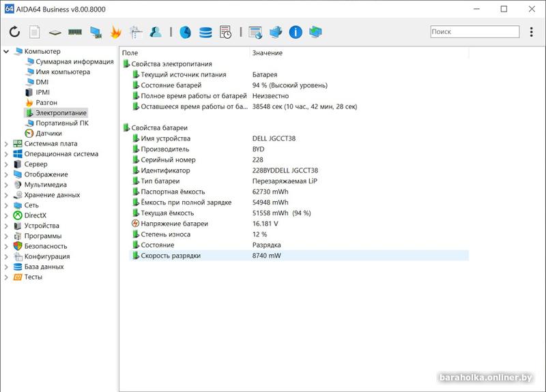Open Портативный ПК tree item

click(x=62, y=123)
